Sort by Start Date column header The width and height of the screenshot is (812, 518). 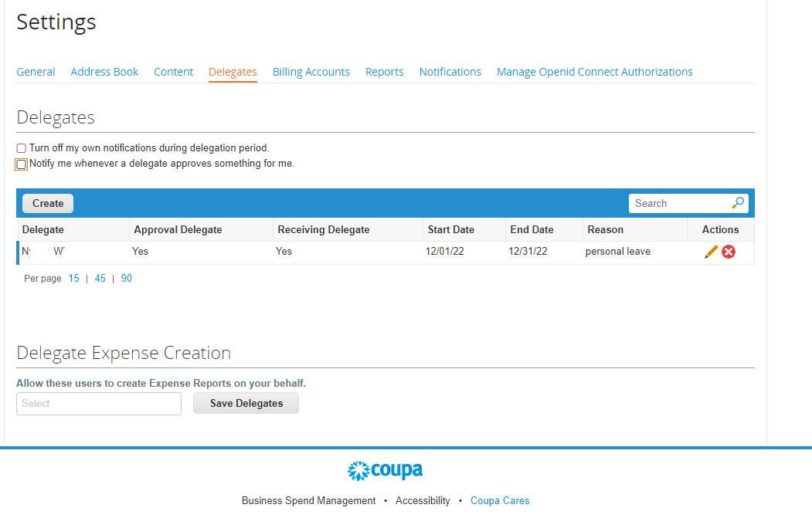(450, 230)
